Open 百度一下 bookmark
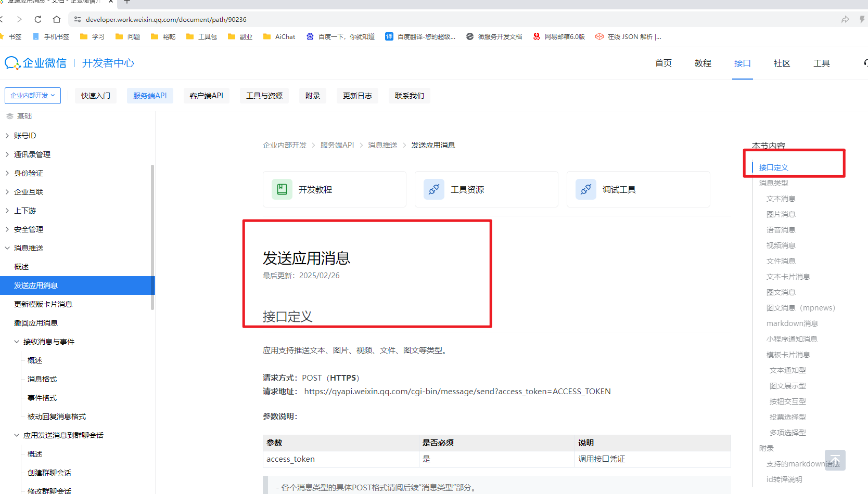868x494 pixels. click(x=340, y=36)
